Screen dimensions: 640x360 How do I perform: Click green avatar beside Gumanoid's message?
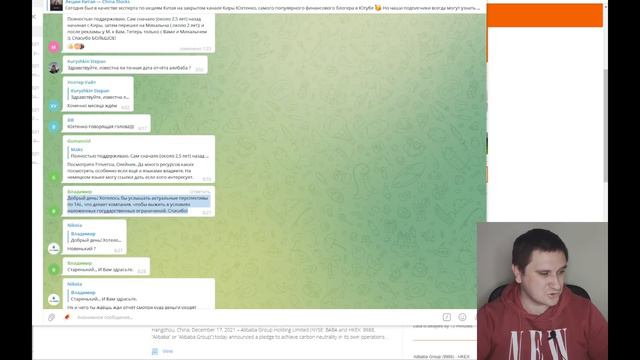click(54, 177)
